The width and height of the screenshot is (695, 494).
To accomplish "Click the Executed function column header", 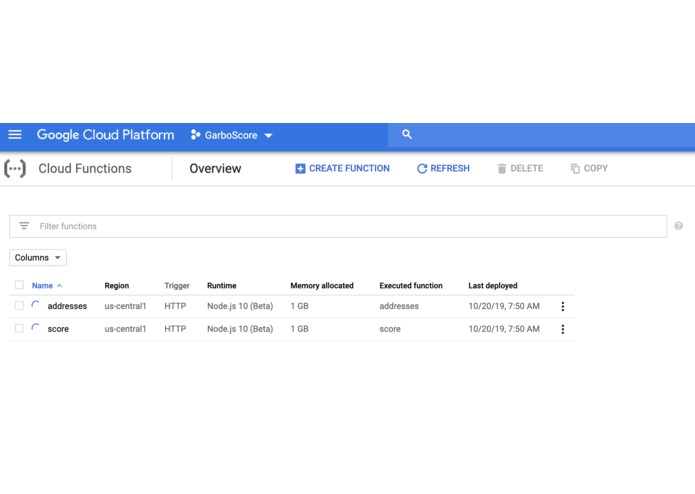I will coord(411,286).
